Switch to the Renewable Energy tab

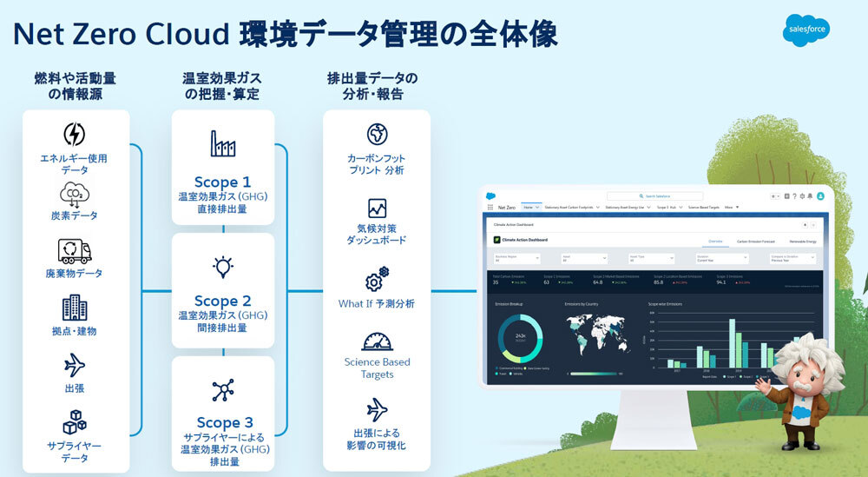coord(803,242)
